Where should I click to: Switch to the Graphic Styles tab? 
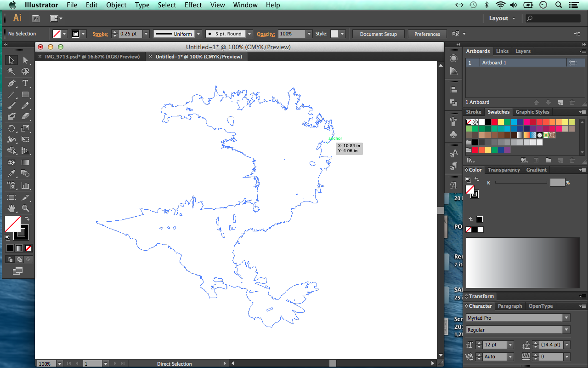532,112
